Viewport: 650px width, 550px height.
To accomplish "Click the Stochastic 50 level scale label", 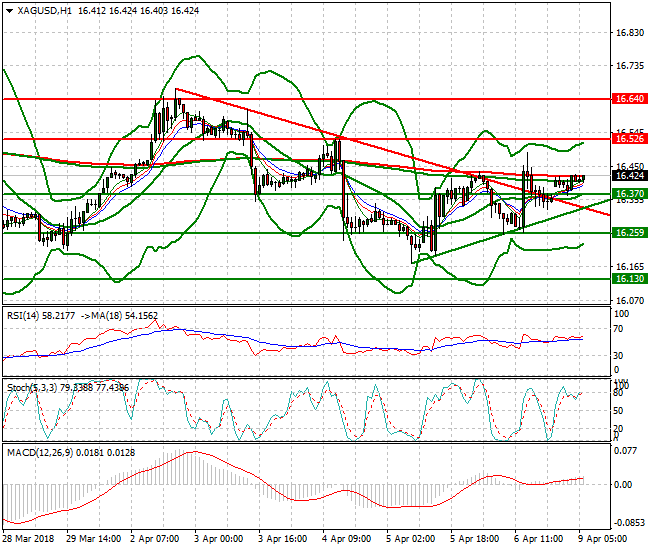I will pyautogui.click(x=618, y=411).
